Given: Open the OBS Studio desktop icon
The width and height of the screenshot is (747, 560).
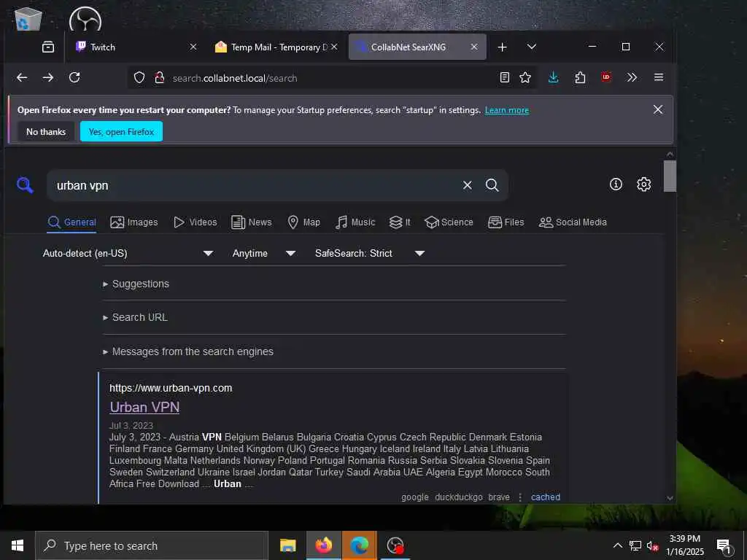Looking at the screenshot, I should [85, 19].
